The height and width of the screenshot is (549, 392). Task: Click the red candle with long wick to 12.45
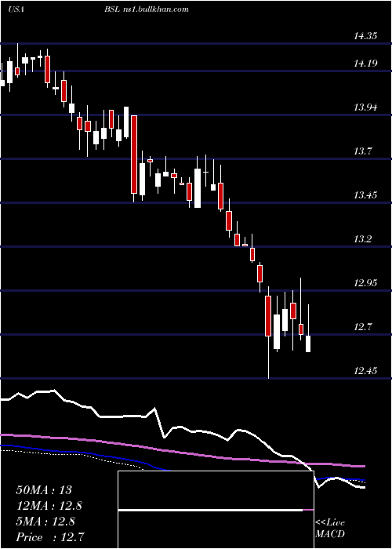tap(268, 316)
